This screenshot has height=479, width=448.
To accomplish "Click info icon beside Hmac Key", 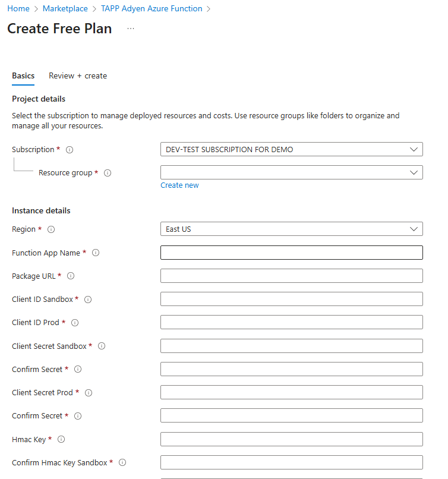I will tap(61, 440).
